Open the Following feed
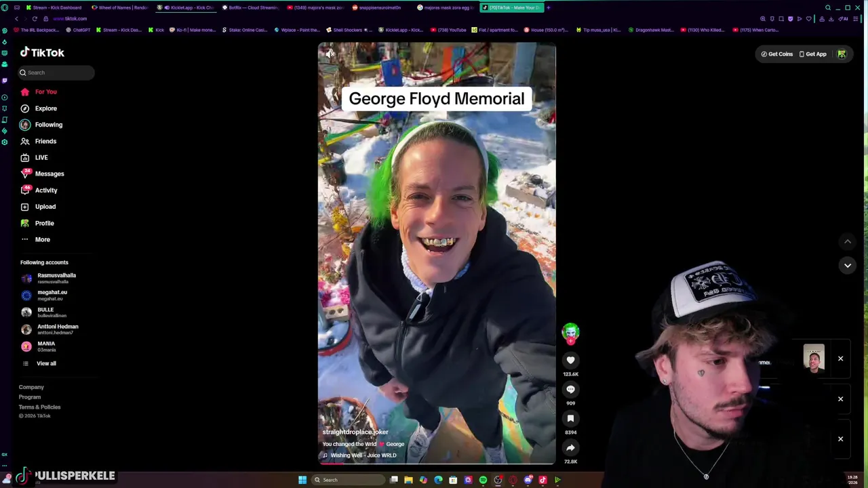Image resolution: width=868 pixels, height=488 pixels. click(x=41, y=125)
